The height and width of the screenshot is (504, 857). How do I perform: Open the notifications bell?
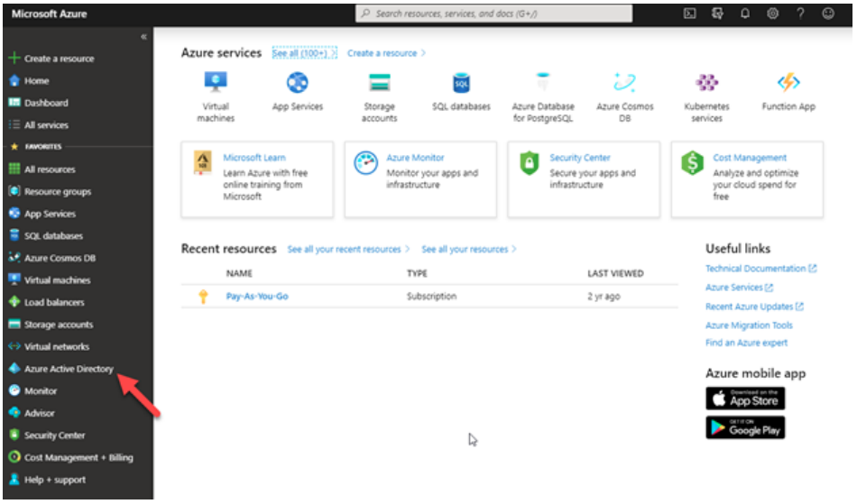(x=745, y=14)
